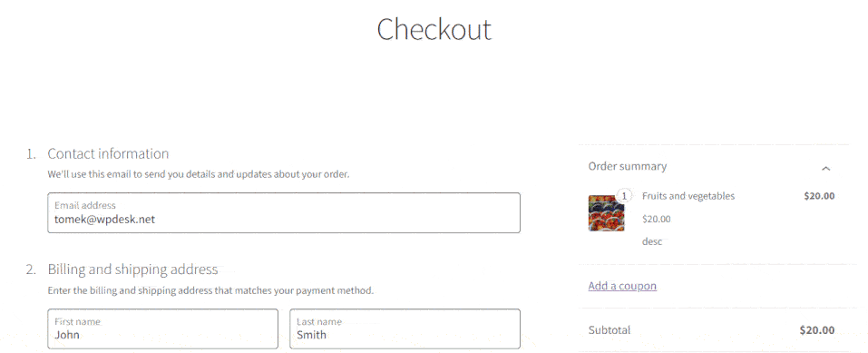Focus the Email address input field
Image resolution: width=868 pixels, height=353 pixels.
(283, 212)
